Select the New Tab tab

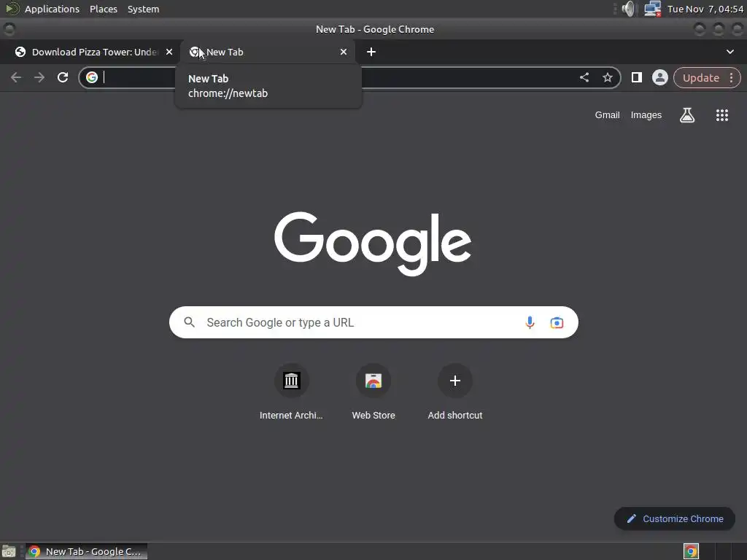click(x=268, y=52)
